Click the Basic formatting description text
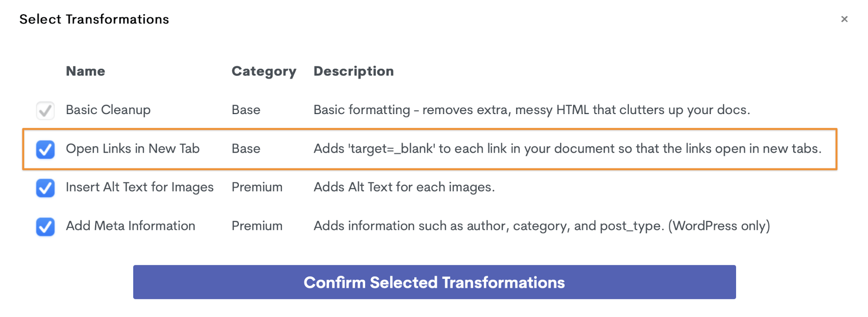 pyautogui.click(x=531, y=110)
